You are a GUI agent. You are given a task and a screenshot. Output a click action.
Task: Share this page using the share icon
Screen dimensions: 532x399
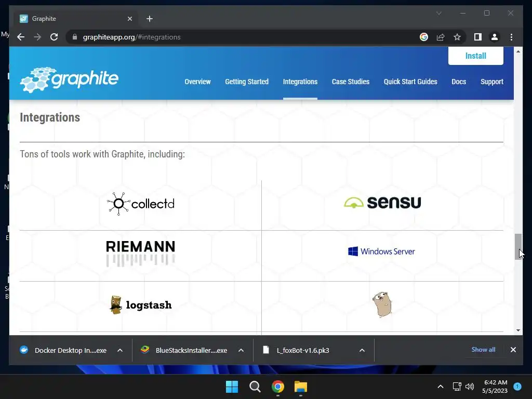tap(441, 37)
